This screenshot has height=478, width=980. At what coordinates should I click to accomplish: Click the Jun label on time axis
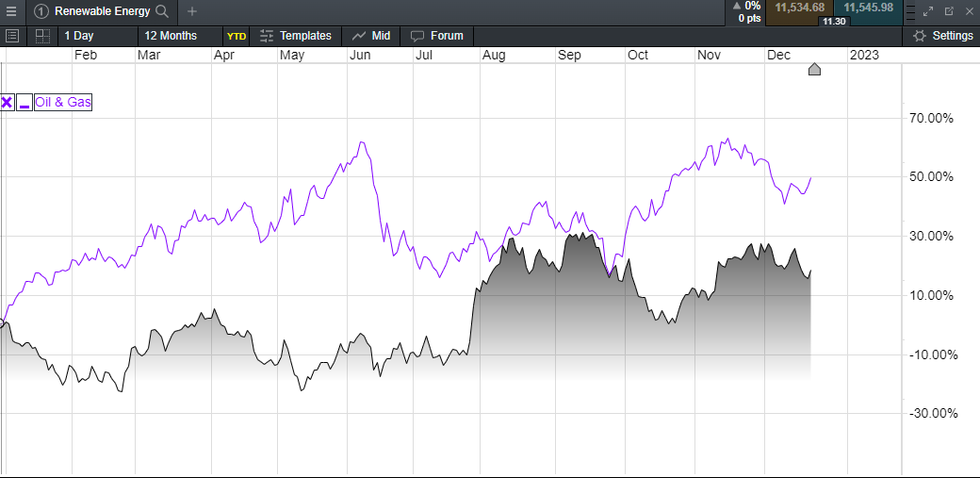click(x=360, y=55)
